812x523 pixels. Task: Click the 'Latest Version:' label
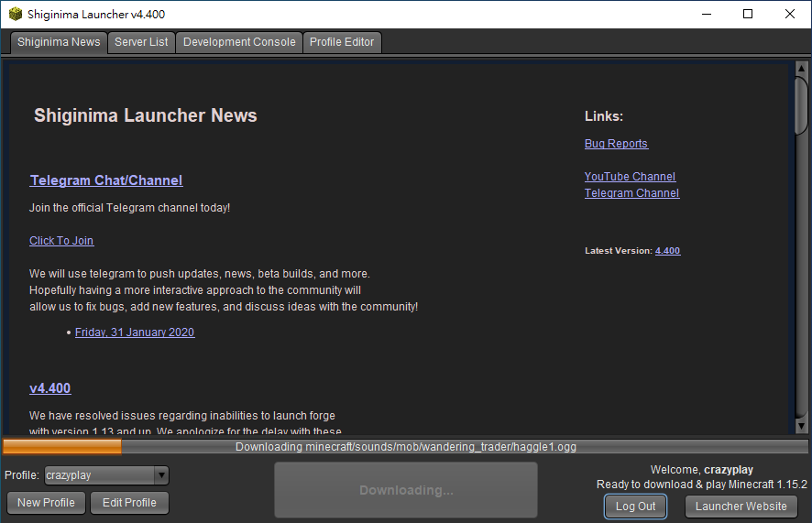619,250
